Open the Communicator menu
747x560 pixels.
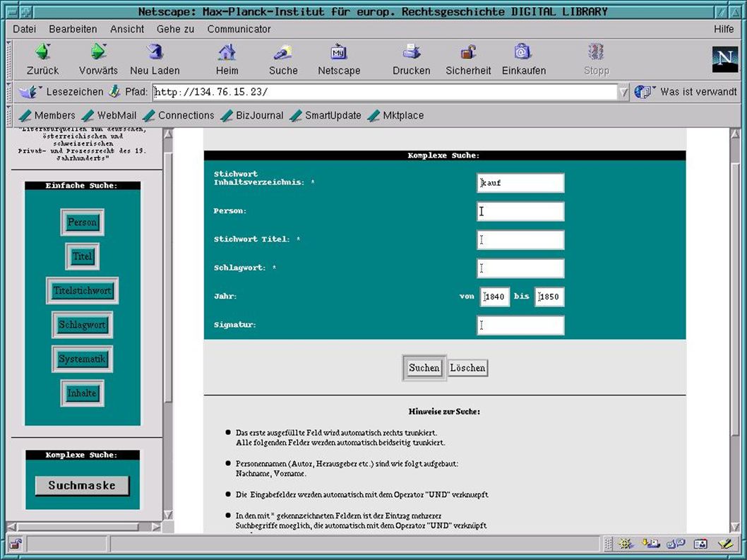coord(239,29)
